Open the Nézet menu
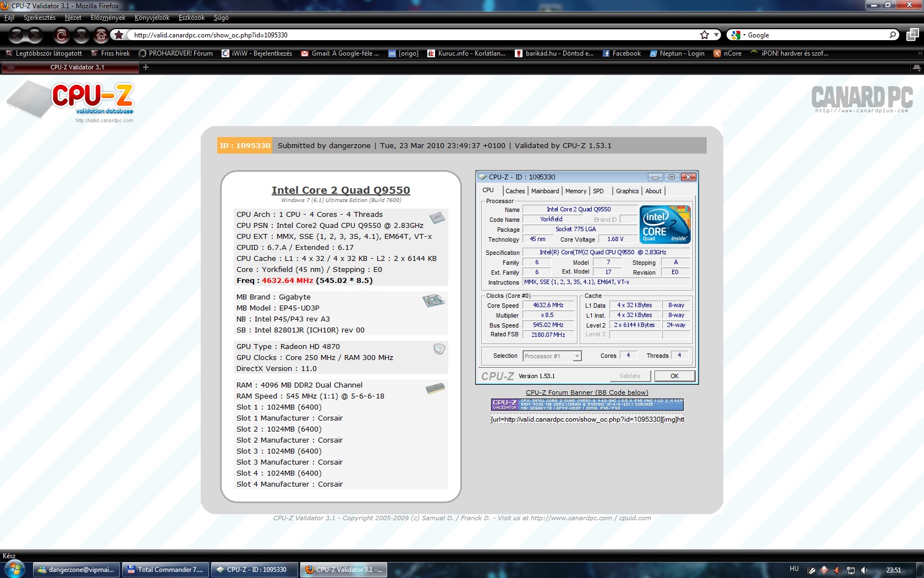The image size is (924, 578). pyautogui.click(x=73, y=18)
